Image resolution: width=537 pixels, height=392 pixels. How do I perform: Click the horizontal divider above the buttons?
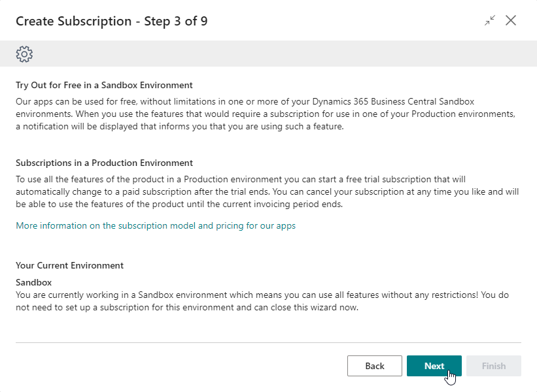268,342
